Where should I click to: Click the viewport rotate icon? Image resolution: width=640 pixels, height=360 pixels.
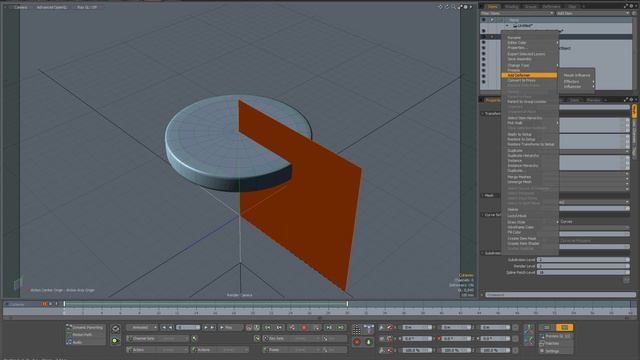447,7
